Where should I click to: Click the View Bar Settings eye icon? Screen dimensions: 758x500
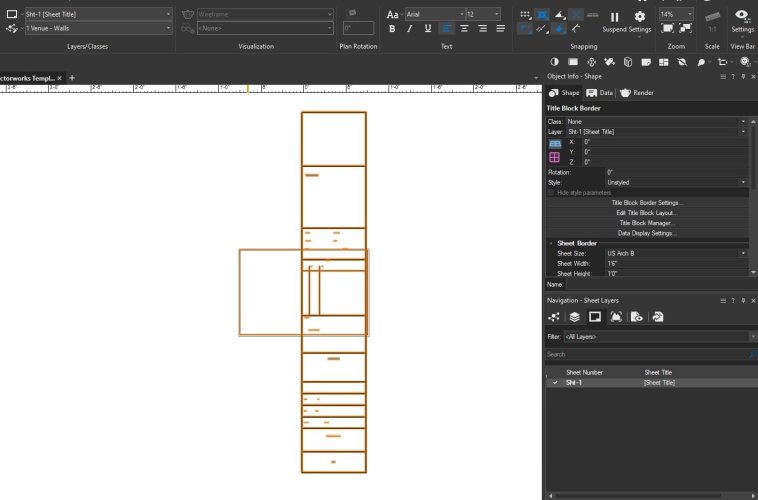click(x=741, y=16)
